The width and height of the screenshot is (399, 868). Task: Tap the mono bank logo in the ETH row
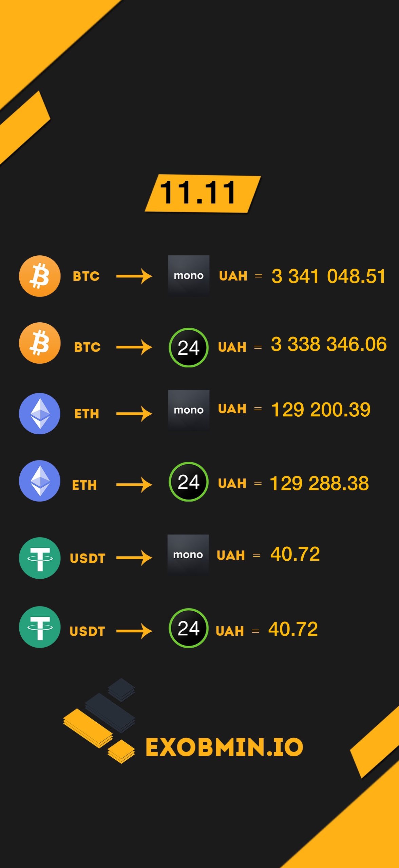pyautogui.click(x=189, y=410)
